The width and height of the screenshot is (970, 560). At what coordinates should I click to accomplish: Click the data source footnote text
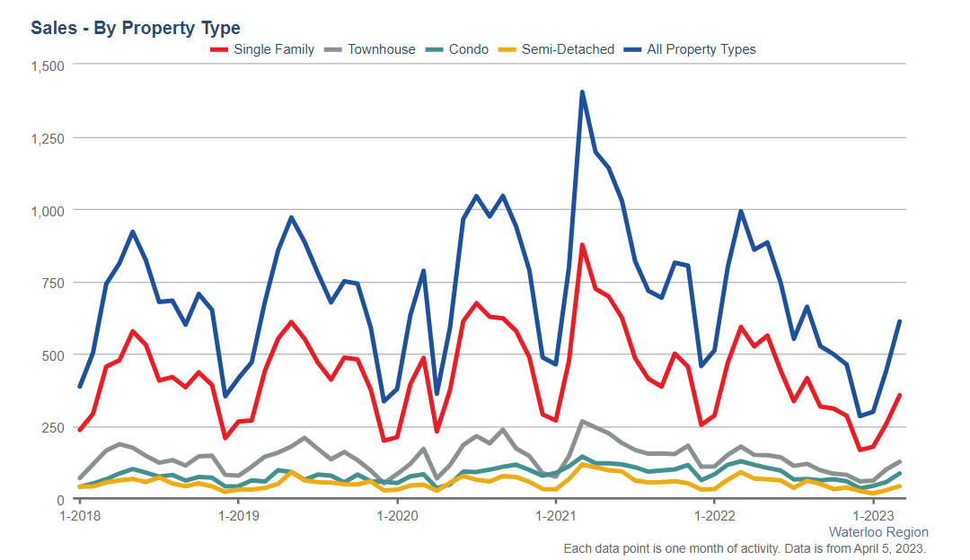click(745, 548)
